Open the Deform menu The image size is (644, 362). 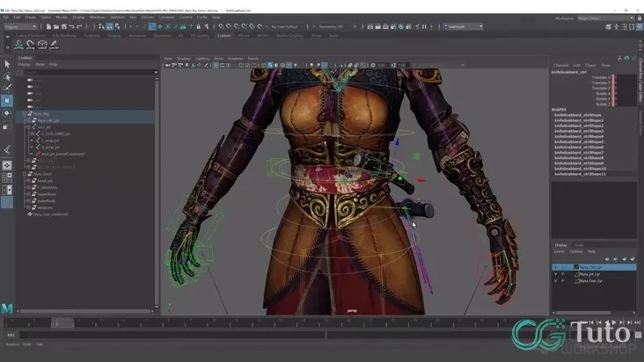[148, 18]
